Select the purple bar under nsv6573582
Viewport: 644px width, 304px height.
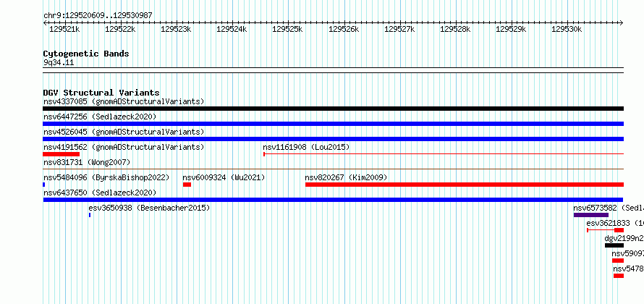[x=591, y=215]
